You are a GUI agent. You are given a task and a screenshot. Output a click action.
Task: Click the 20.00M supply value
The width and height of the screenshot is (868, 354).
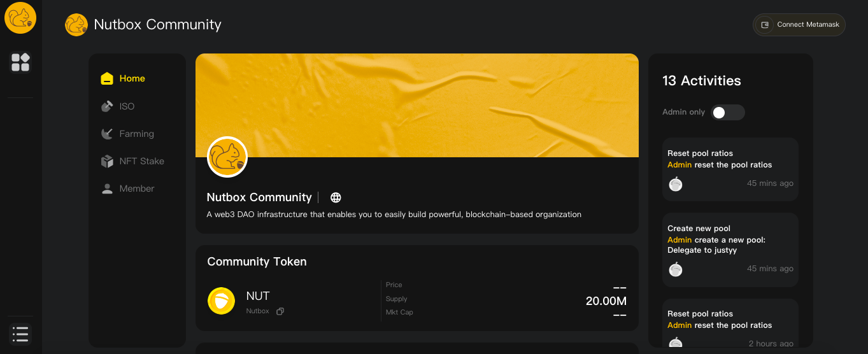click(x=606, y=301)
